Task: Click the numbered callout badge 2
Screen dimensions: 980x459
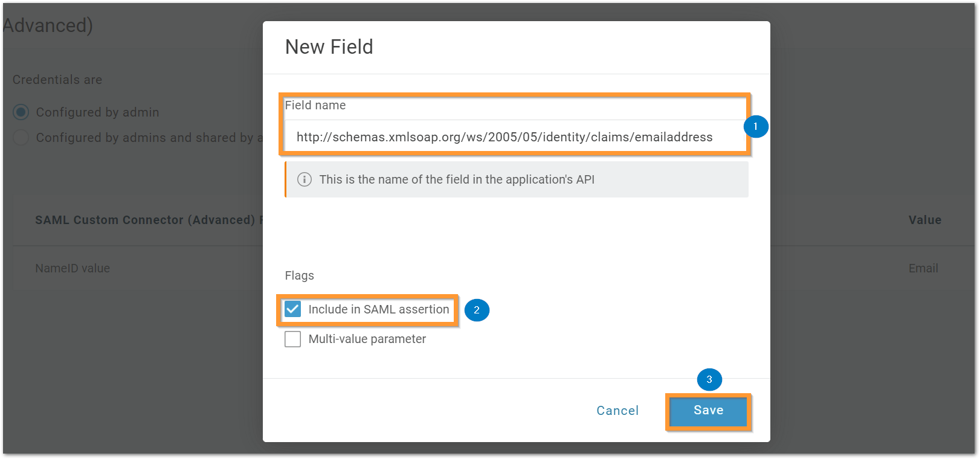Action: (x=477, y=310)
